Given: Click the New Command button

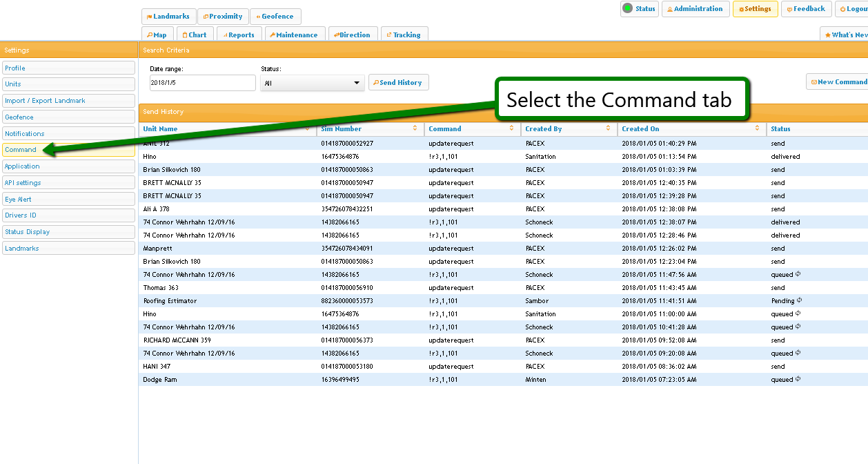Looking at the screenshot, I should point(838,81).
